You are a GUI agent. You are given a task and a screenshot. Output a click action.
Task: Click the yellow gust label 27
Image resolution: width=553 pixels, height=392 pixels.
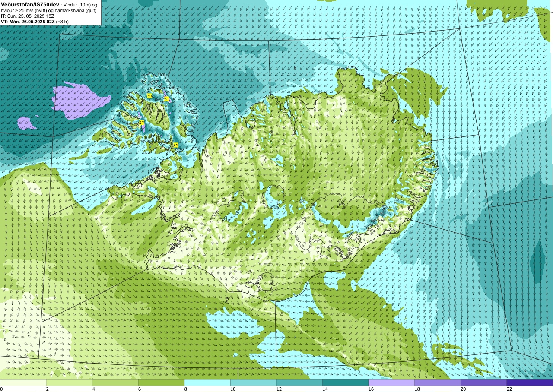[x=142, y=123]
